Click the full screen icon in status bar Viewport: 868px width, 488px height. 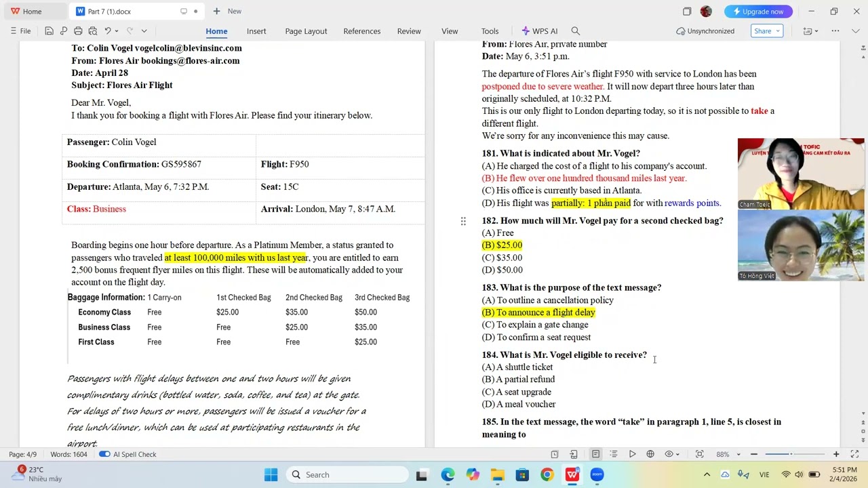854,454
